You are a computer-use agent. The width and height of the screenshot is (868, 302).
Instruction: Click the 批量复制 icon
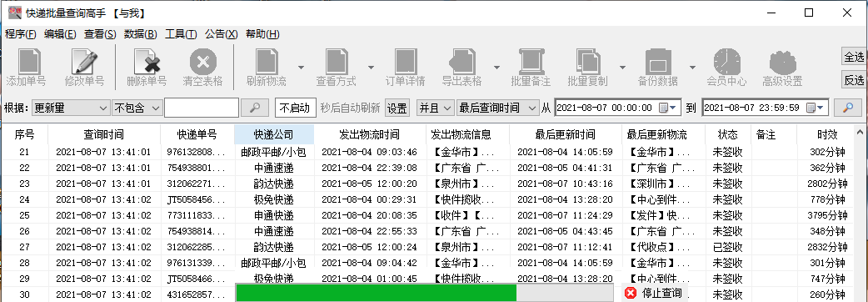click(x=588, y=61)
